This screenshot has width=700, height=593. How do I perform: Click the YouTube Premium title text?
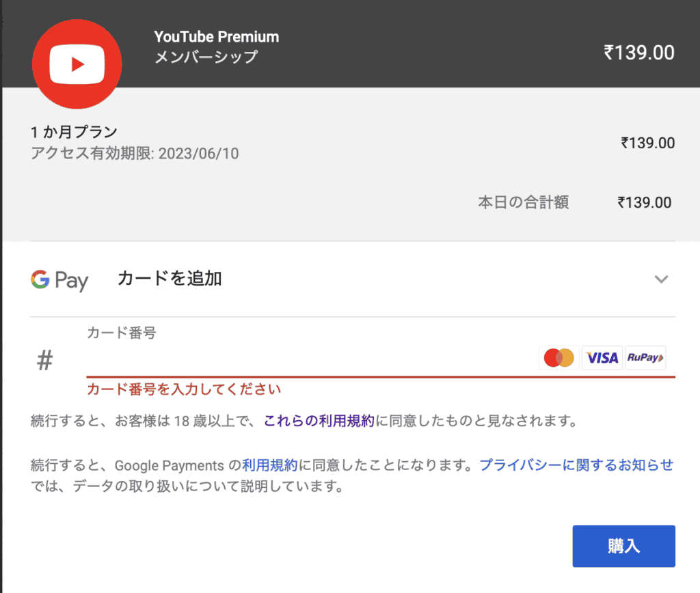pyautogui.click(x=217, y=37)
